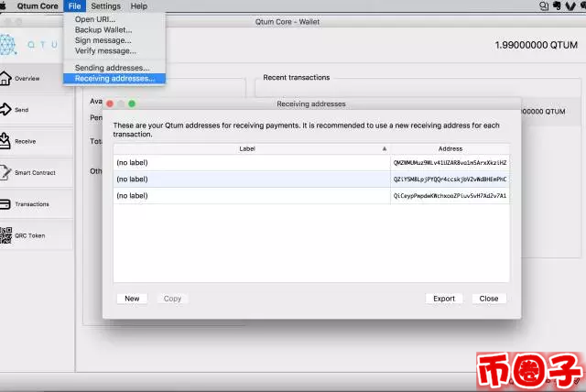Sort addresses by the Label column
The width and height of the screenshot is (586, 392).
point(247,148)
